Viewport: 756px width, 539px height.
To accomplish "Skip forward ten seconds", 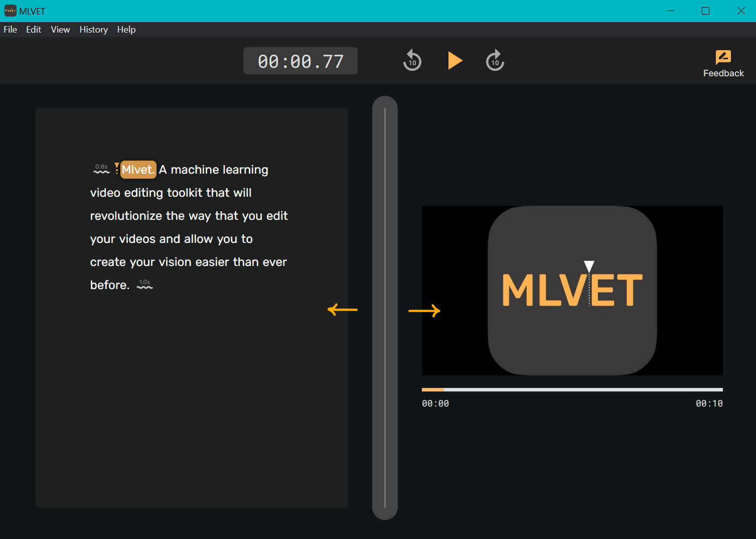I will point(495,60).
